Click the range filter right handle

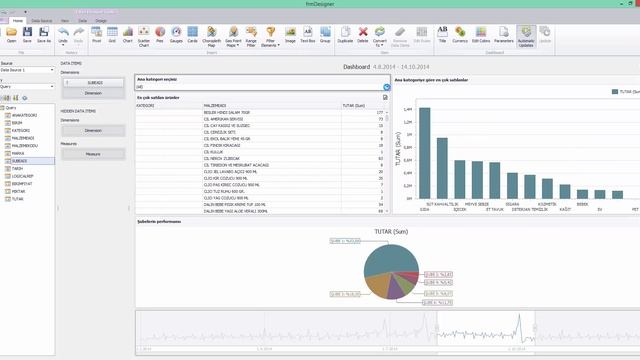click(535, 328)
